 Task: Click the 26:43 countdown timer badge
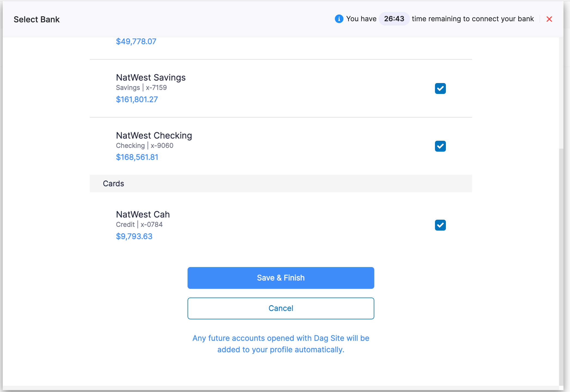pos(394,19)
